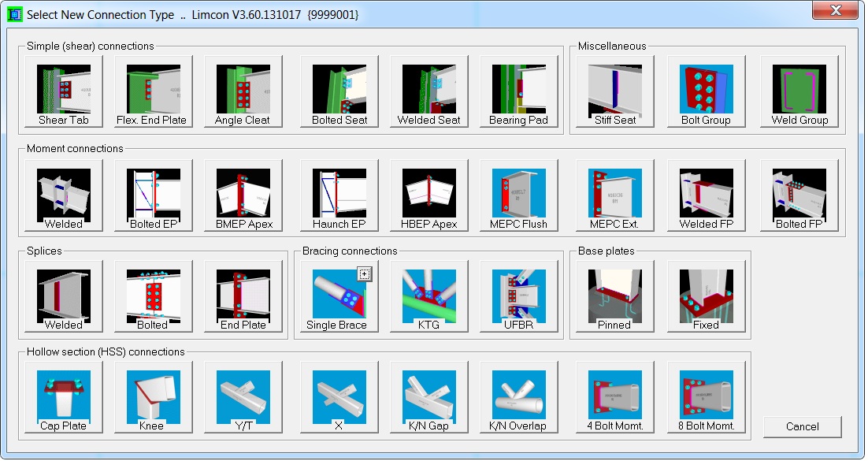
Task: Choose the Stiff Seat option
Action: 615,91
